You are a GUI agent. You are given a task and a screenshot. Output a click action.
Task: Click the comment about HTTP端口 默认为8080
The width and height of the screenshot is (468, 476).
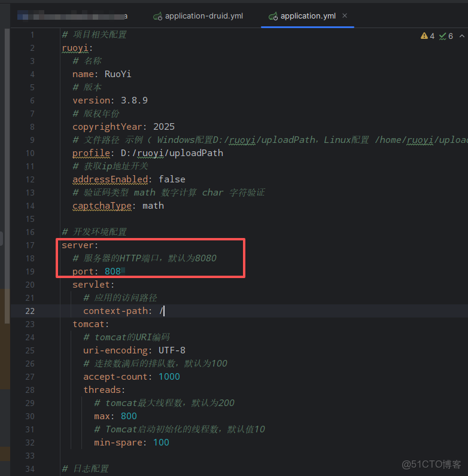coord(145,258)
